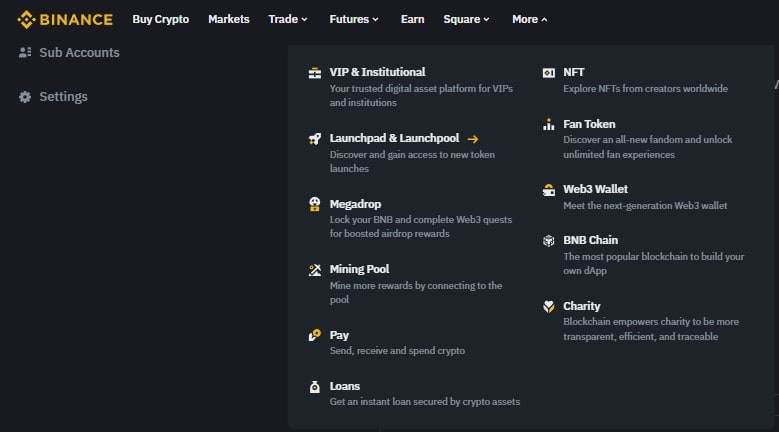Click the Fan Token icon
The height and width of the screenshot is (432, 779).
click(x=548, y=124)
